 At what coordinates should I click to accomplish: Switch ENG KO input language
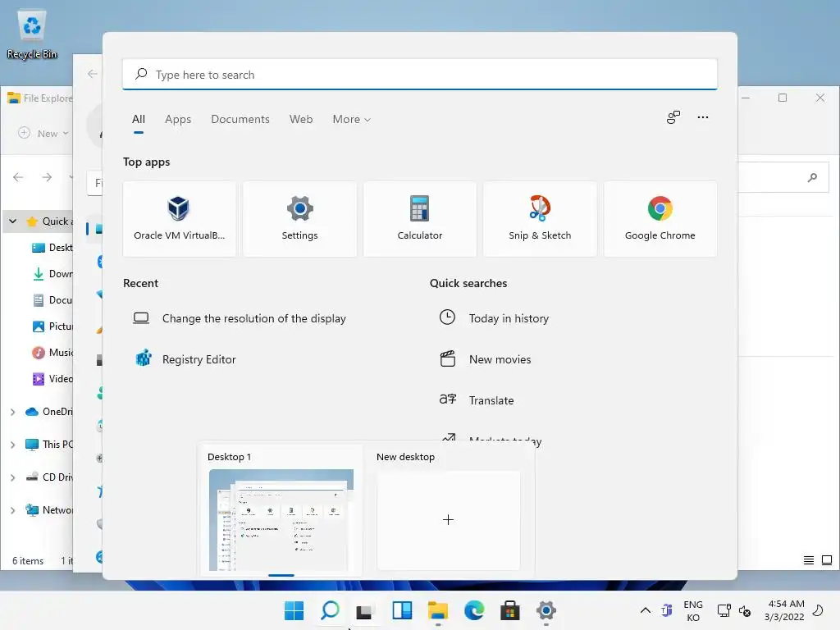click(x=692, y=610)
